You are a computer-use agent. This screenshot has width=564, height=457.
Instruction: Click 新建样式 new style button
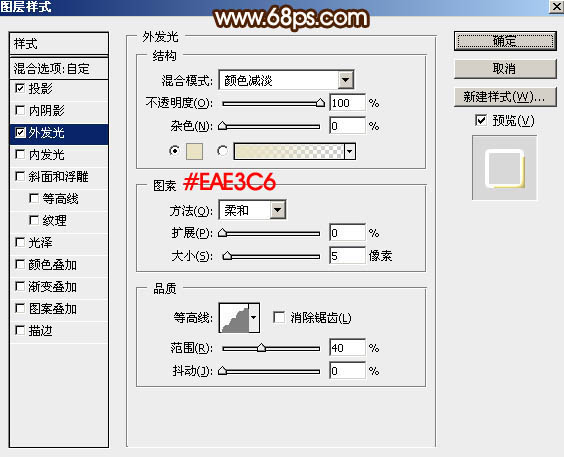[505, 97]
